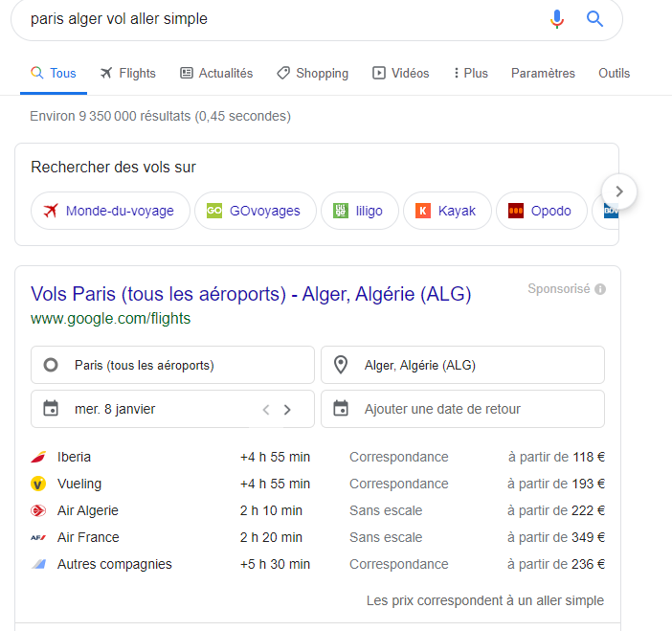Image resolution: width=672 pixels, height=631 pixels.
Task: Click the departure date calendar icon
Action: pos(51,408)
